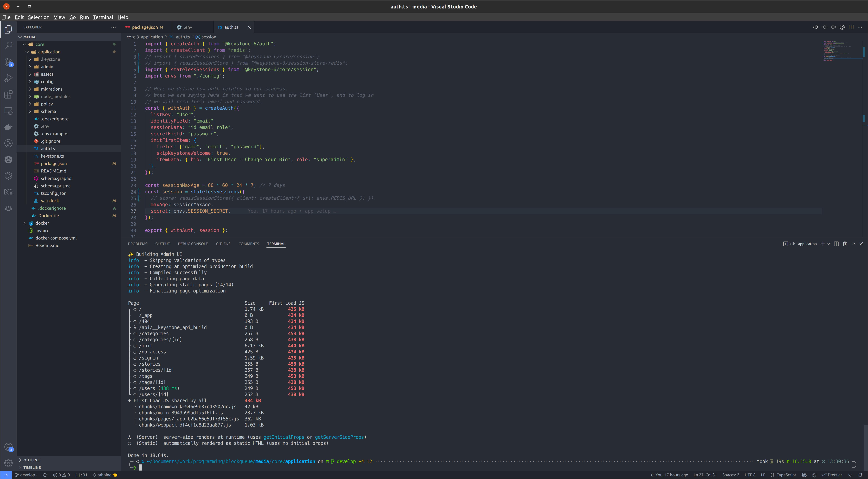Open the Kubernetes extension view
Viewport: 868px width, 479px height.
(8, 160)
